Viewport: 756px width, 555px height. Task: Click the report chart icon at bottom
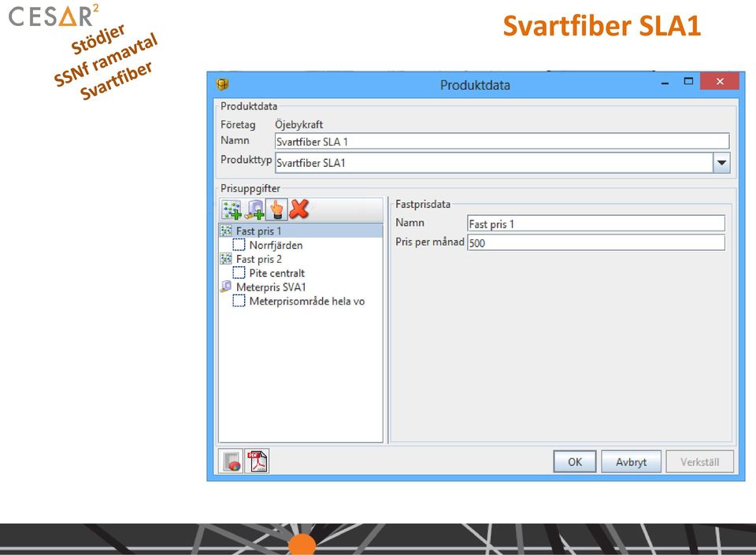(x=231, y=461)
